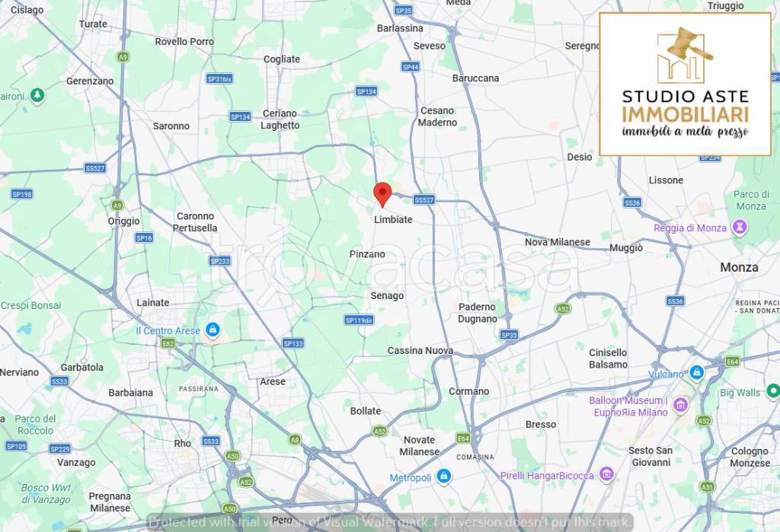
Task: Click the Senago town label
Action: [x=387, y=296]
